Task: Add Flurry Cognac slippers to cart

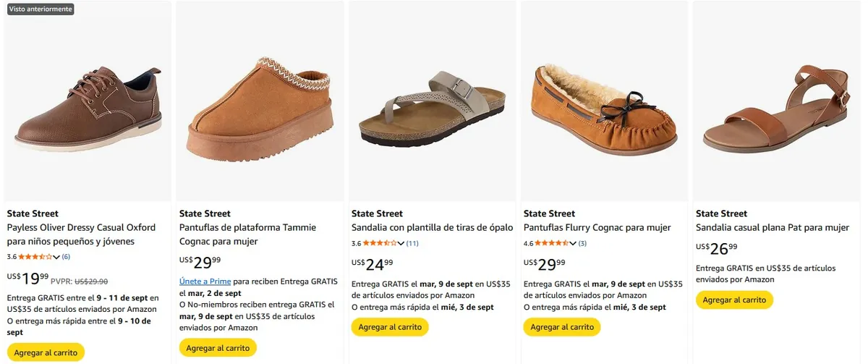Action: pyautogui.click(x=562, y=327)
